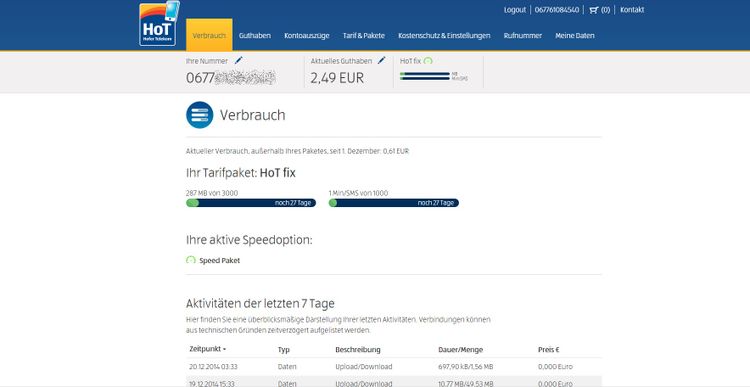Click the round Verbrauch list icon
Screen dimensions: 750x387
(x=199, y=115)
